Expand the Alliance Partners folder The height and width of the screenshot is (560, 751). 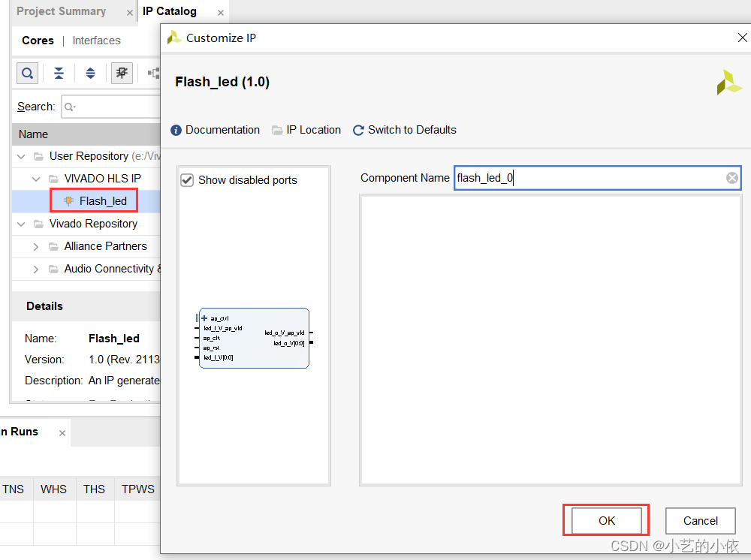(x=36, y=246)
